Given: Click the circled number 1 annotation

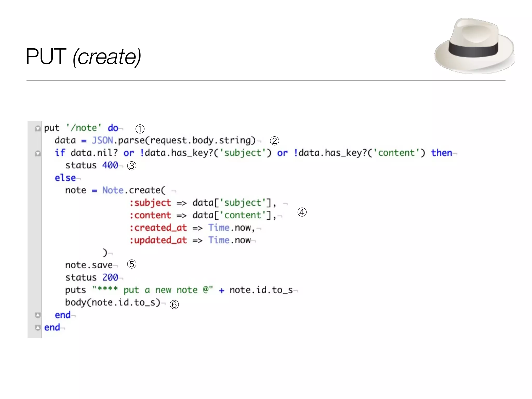Looking at the screenshot, I should point(140,129).
